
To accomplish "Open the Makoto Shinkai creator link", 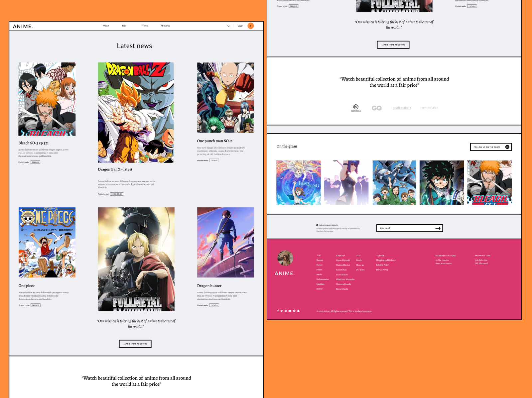I will pyautogui.click(x=343, y=265).
